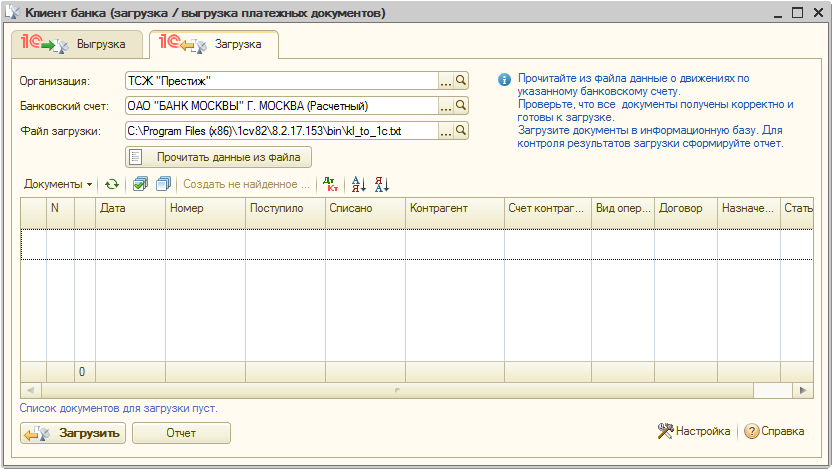Refresh the documents list with green arrows icon
Image resolution: width=832 pixels, height=469 pixels.
(x=112, y=184)
